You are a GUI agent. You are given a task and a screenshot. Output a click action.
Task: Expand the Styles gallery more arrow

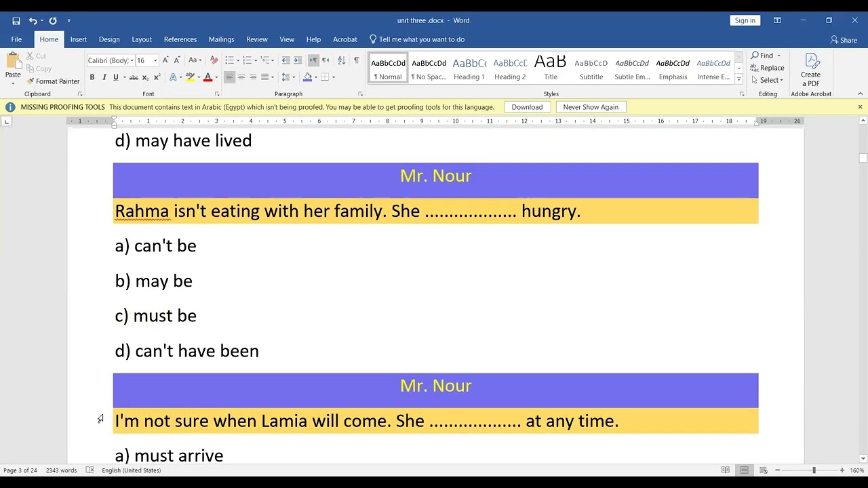(x=739, y=78)
